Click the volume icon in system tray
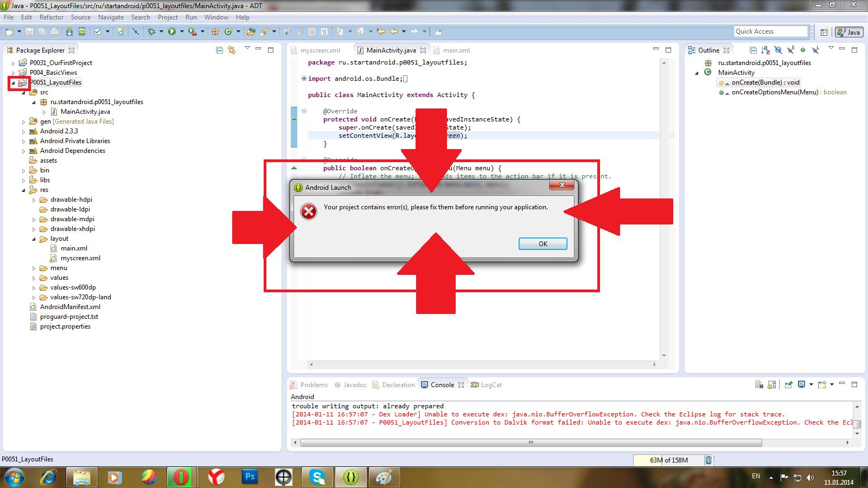Image resolution: width=868 pixels, height=488 pixels. (x=810, y=478)
